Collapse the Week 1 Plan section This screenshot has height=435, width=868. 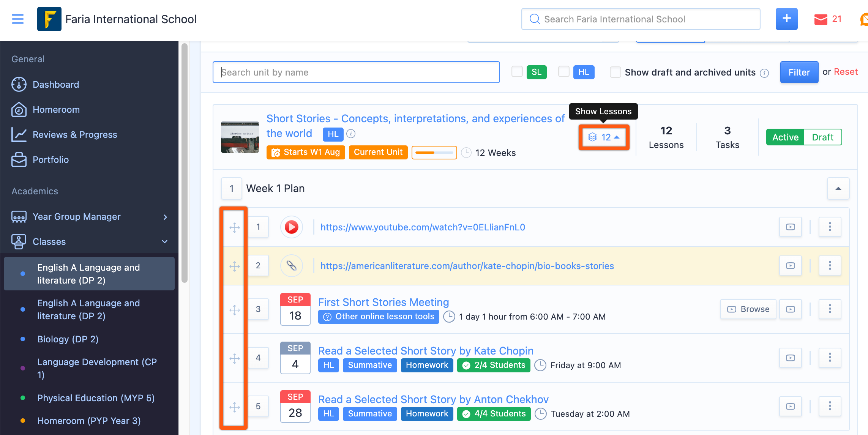click(838, 189)
